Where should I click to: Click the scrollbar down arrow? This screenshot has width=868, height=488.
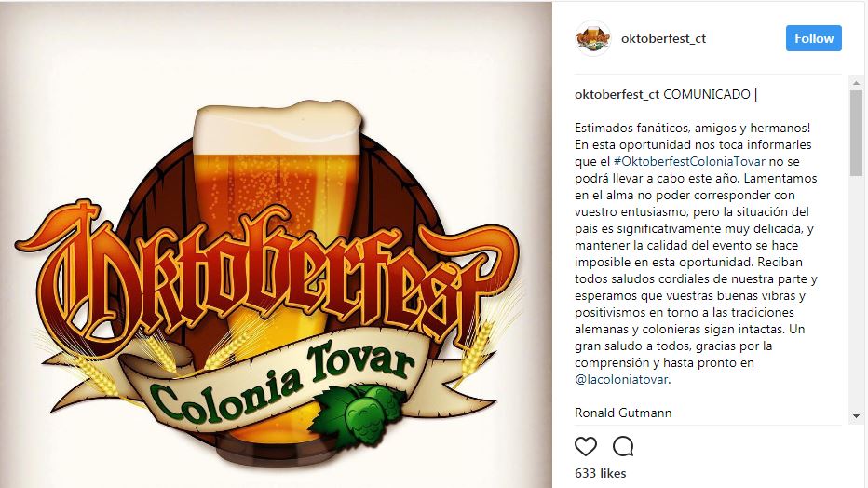pos(857,416)
